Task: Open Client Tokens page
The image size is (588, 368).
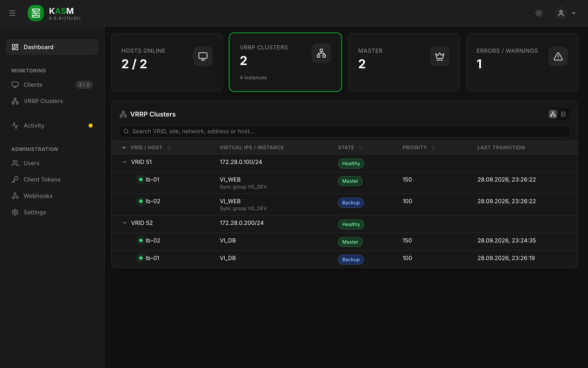Action: tap(52, 179)
